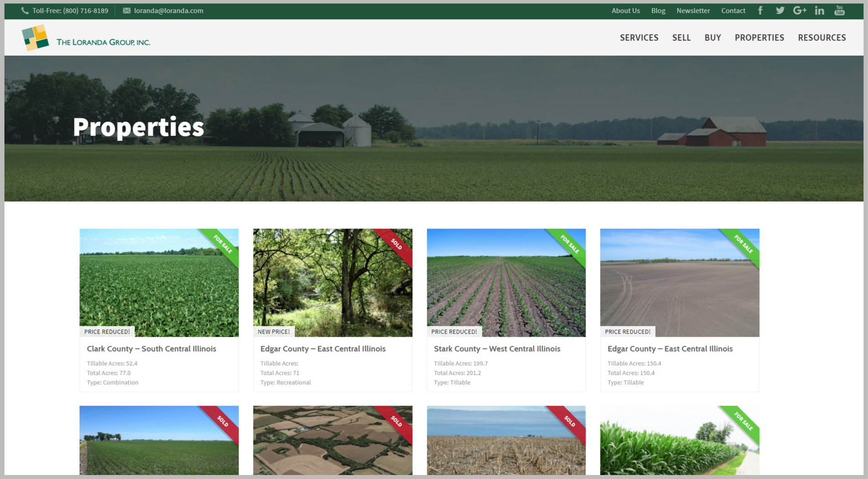This screenshot has height=479, width=868.
Task: Click Price Reduced tag on Edgar County tillable card
Action: 628,332
